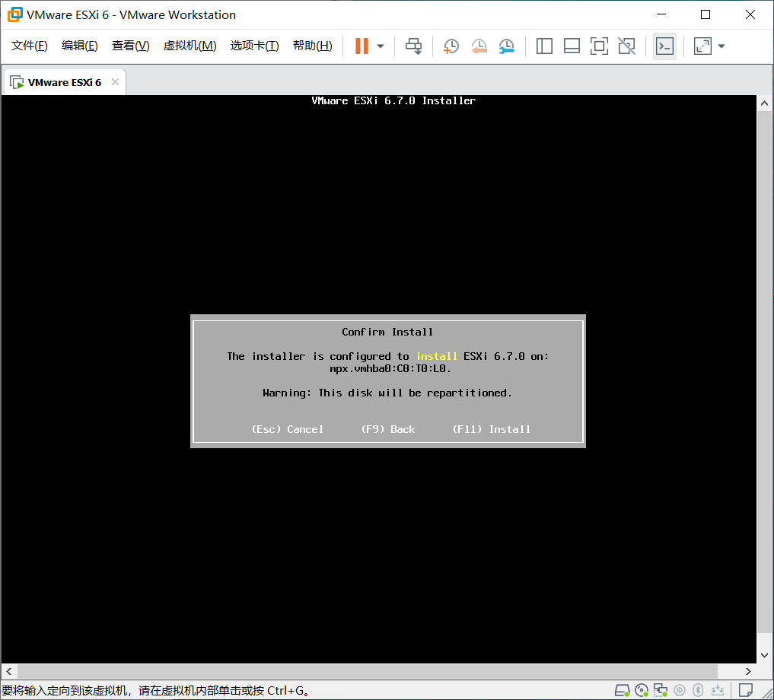Click the hard disk status bar icon
Image resolution: width=774 pixels, height=700 pixels.
[x=622, y=690]
